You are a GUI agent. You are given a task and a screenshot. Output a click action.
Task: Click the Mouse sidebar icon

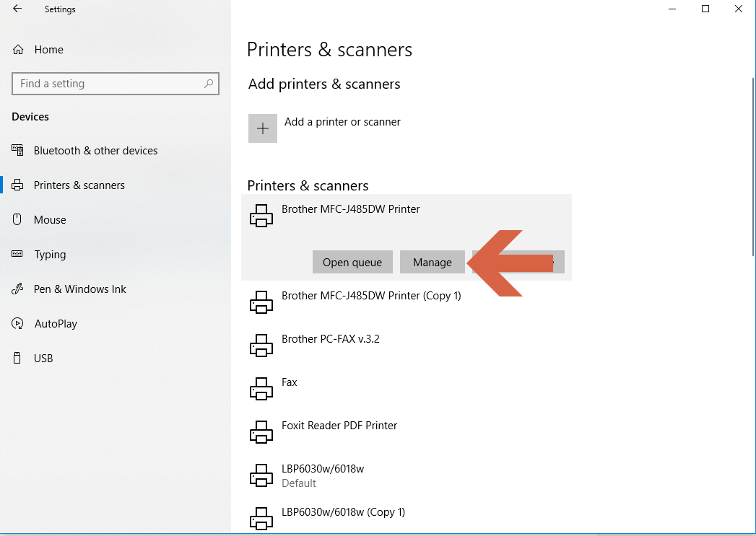point(17,219)
